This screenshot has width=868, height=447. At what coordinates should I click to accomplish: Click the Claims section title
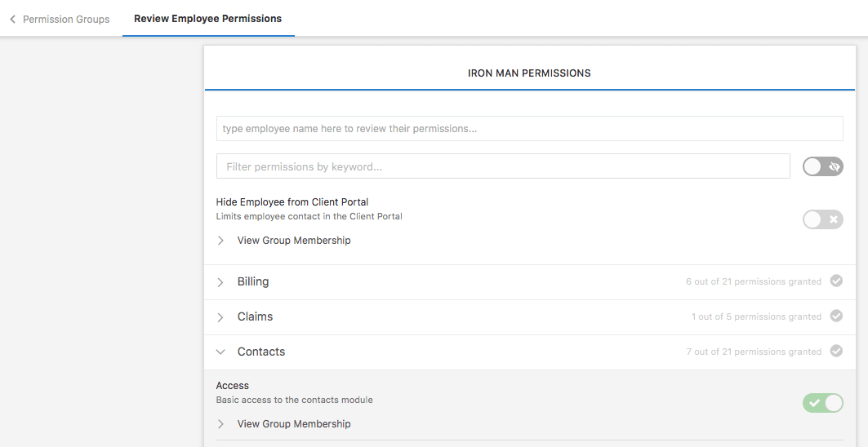256,316
